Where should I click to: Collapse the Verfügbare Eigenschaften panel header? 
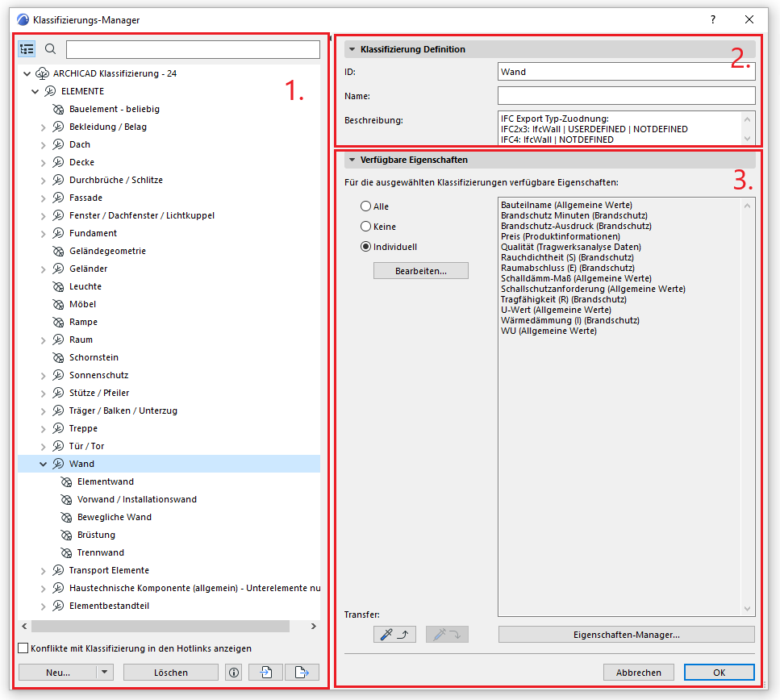[x=352, y=160]
